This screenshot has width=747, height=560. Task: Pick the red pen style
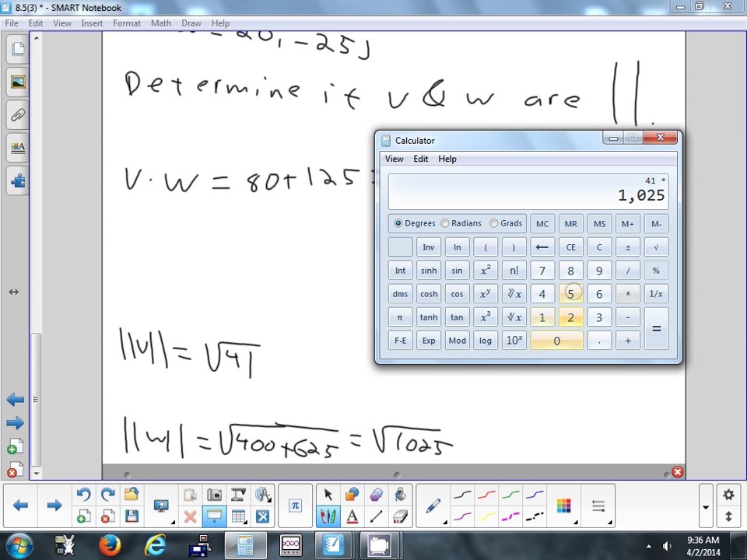click(x=486, y=495)
